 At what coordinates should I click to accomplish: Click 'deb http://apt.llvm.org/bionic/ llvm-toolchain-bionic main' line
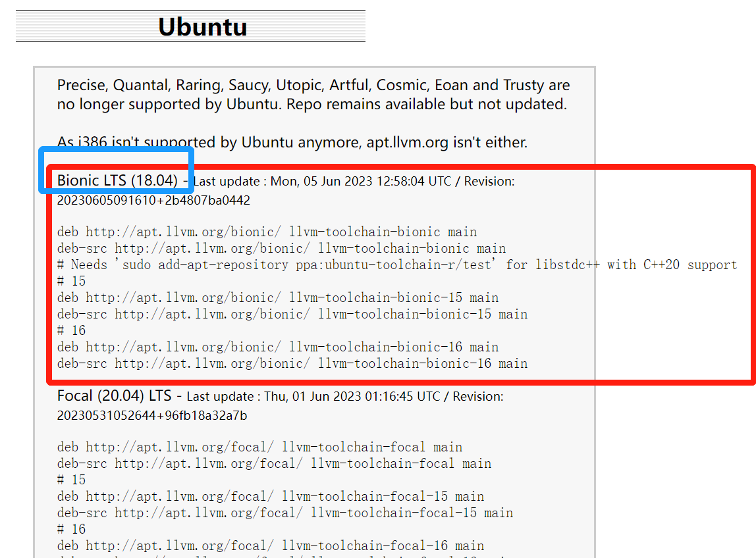[267, 232]
